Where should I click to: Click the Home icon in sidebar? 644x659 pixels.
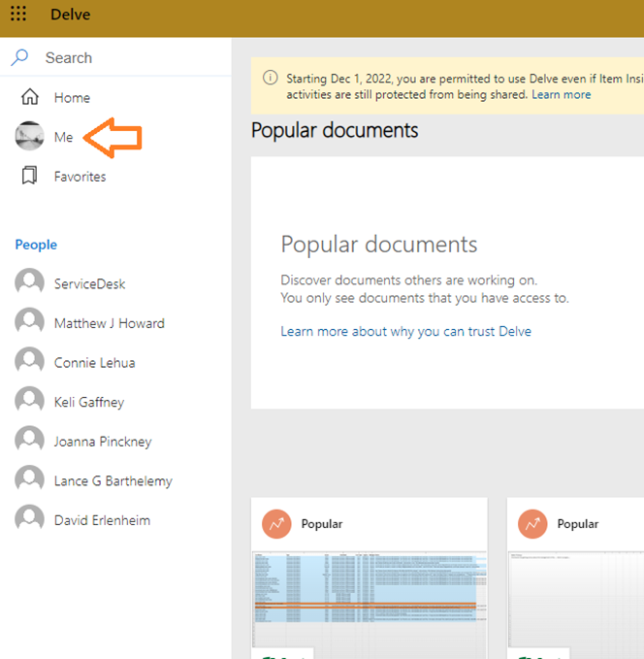[x=30, y=97]
